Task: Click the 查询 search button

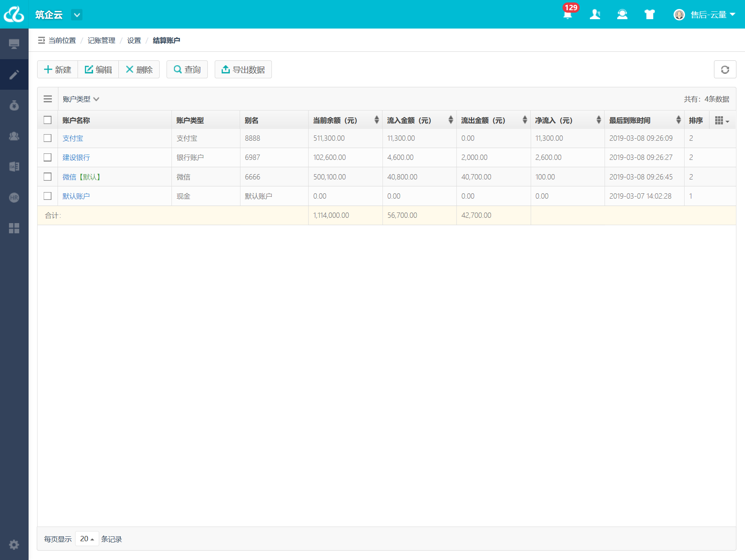Action: click(187, 69)
